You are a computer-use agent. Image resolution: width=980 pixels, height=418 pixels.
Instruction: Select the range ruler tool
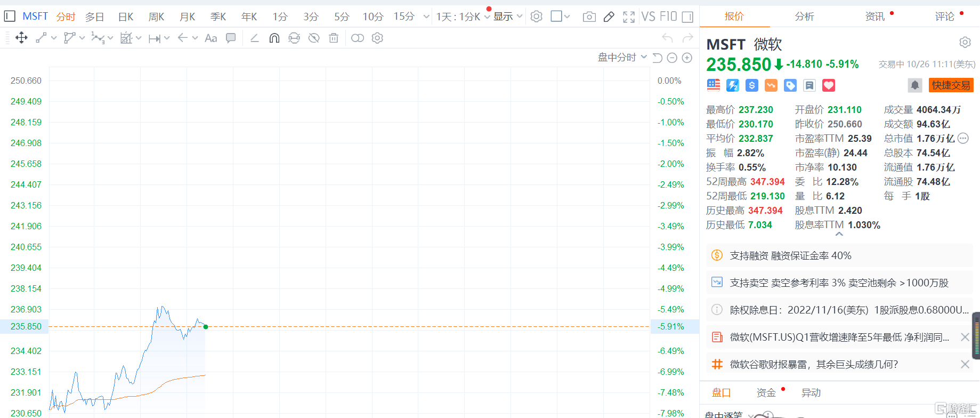pos(155,38)
